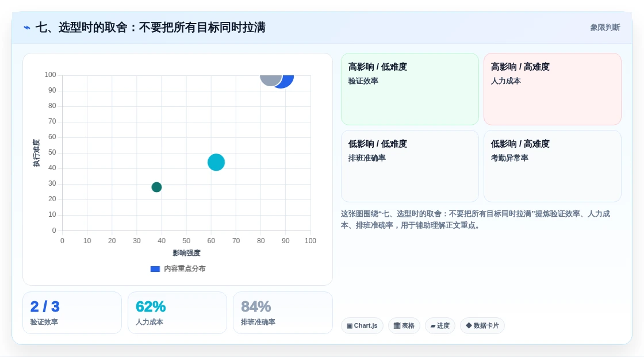This screenshot has height=357, width=644.
Task: Click the blue bubble behind the gray one
Action: tap(287, 81)
